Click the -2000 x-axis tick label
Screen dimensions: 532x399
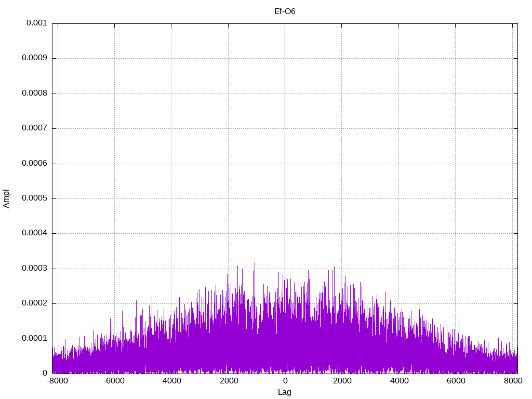point(228,381)
